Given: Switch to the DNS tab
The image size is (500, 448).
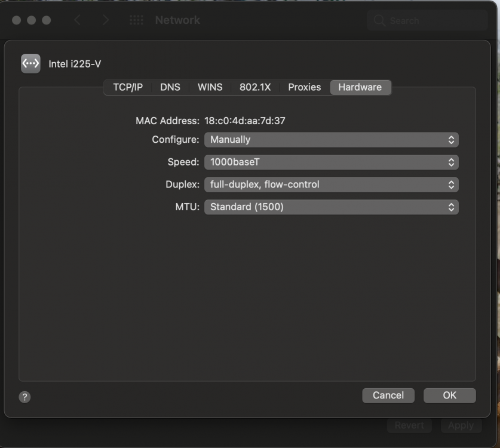Looking at the screenshot, I should 170,87.
